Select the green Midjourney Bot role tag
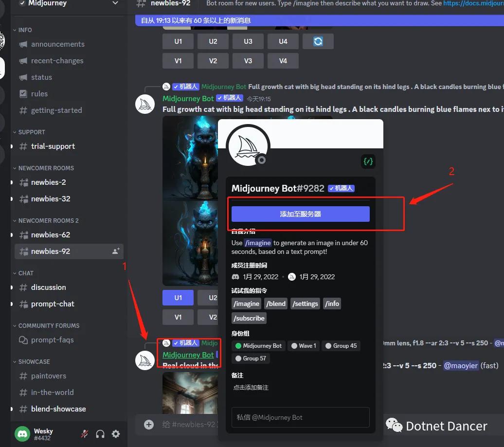Viewport: 504px width, 447px height. coord(258,346)
